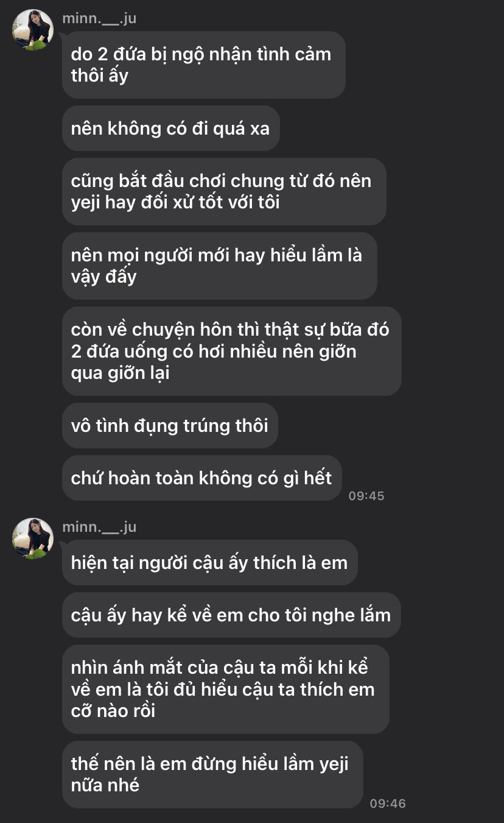Image resolution: width=504 pixels, height=823 pixels.
Task: Select 'chứ hoàn toàn không có gì hết' message
Action: (x=202, y=478)
